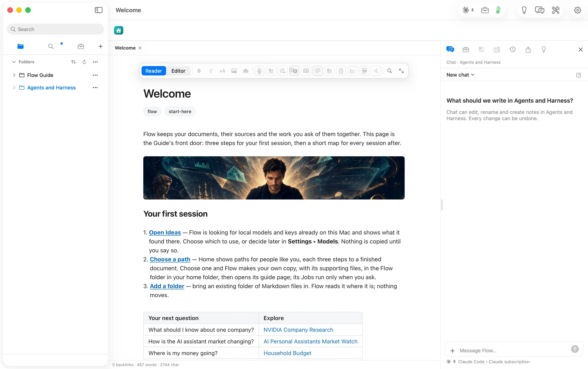Switch to Reader mode

tap(154, 71)
